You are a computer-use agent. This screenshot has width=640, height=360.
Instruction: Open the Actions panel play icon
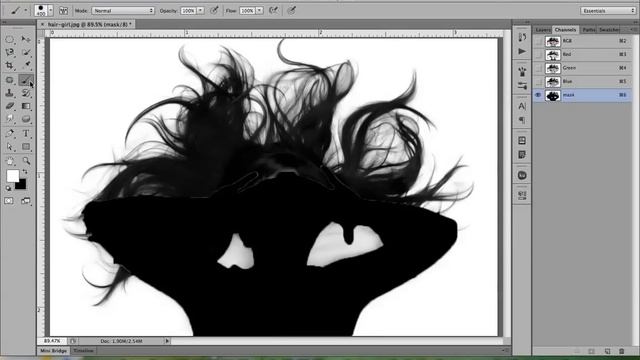(x=522, y=51)
